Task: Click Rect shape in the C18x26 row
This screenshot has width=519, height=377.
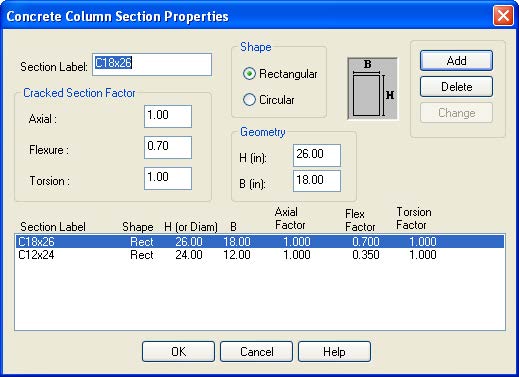Action: pyautogui.click(x=142, y=241)
